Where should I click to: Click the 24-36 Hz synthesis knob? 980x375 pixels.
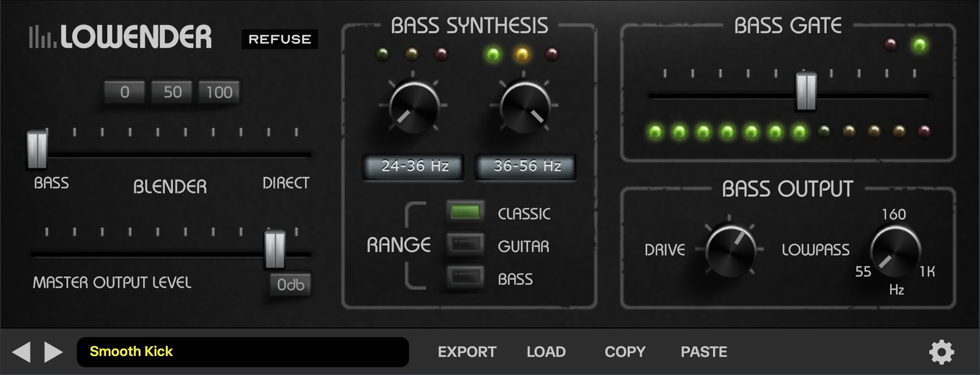point(414,107)
